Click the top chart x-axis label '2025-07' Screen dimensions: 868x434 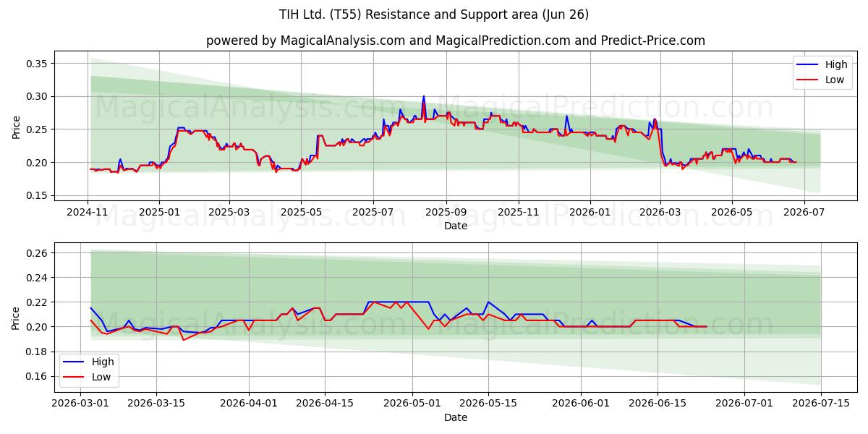click(x=373, y=213)
